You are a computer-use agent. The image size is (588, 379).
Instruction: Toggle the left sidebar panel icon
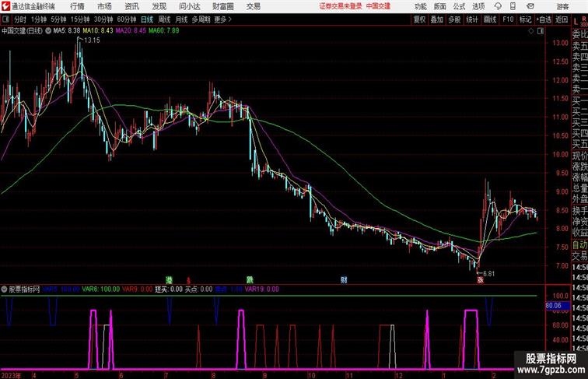point(5,19)
